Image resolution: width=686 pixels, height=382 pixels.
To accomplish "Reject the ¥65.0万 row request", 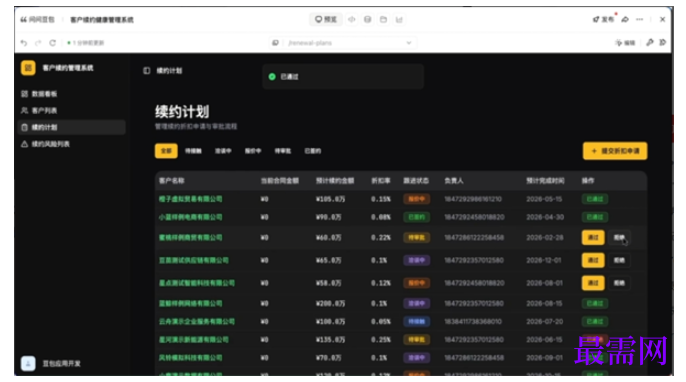I will [619, 260].
